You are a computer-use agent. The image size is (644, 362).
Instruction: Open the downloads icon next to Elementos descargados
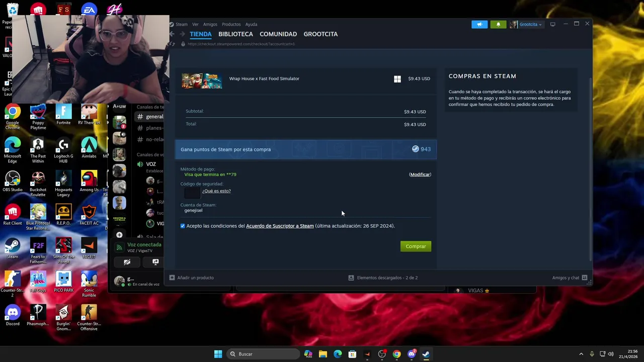tap(351, 278)
